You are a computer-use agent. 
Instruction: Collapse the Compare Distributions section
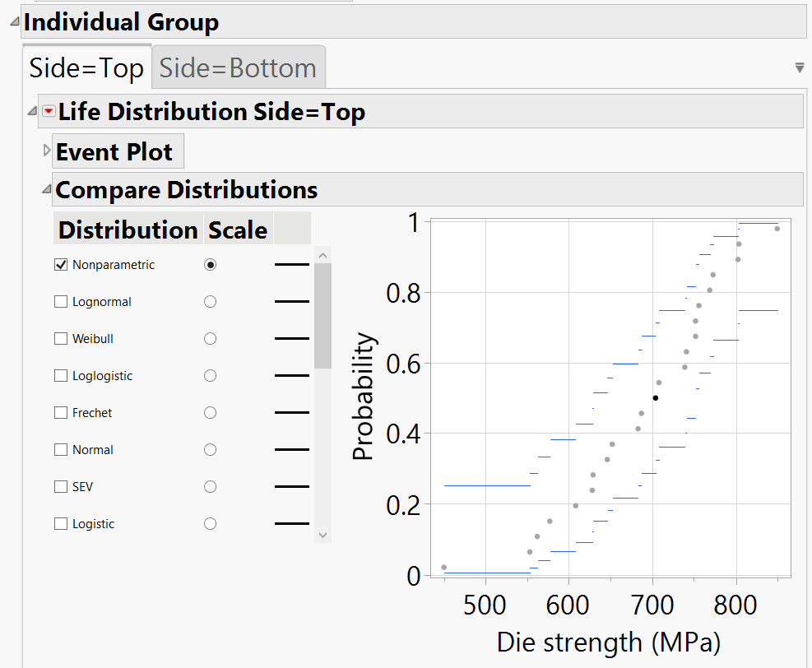coord(46,189)
